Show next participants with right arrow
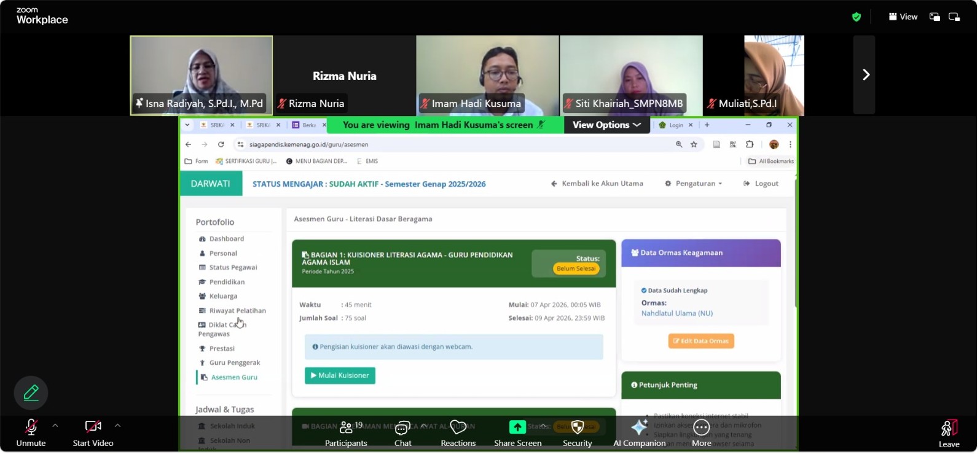The image size is (980, 454). 865,75
